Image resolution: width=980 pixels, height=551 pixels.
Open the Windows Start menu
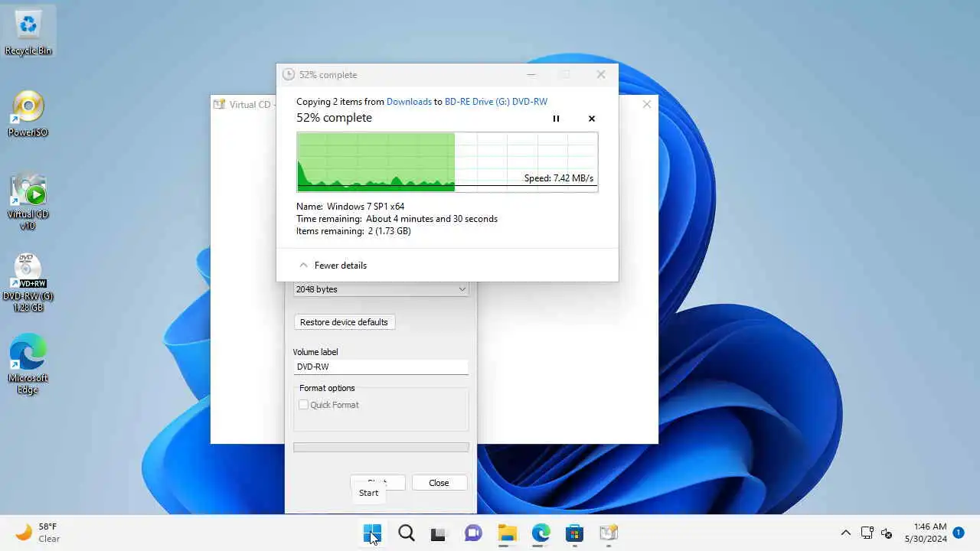click(372, 533)
